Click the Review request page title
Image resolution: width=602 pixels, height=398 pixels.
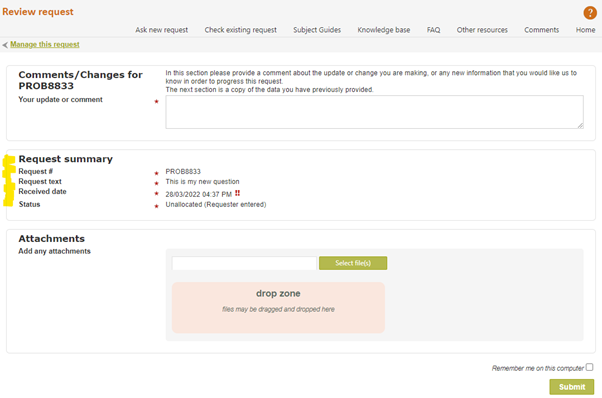38,12
